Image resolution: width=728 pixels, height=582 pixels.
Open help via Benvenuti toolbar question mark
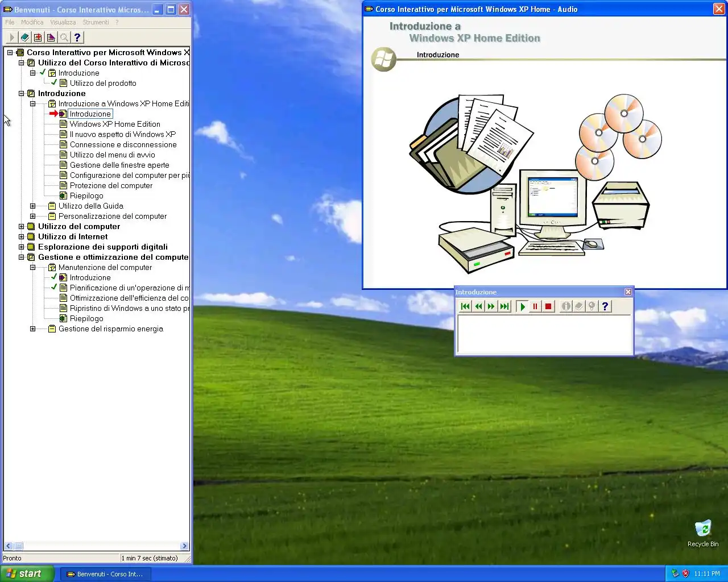(x=77, y=38)
